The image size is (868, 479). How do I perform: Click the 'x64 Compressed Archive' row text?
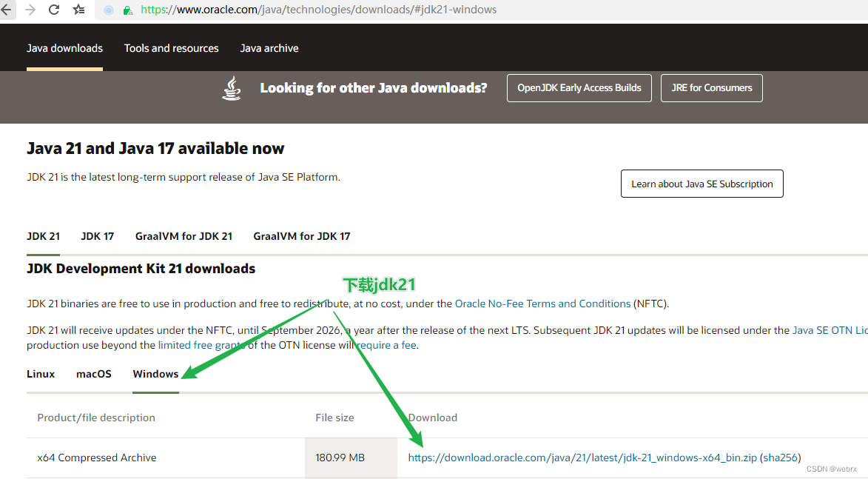[x=97, y=458]
